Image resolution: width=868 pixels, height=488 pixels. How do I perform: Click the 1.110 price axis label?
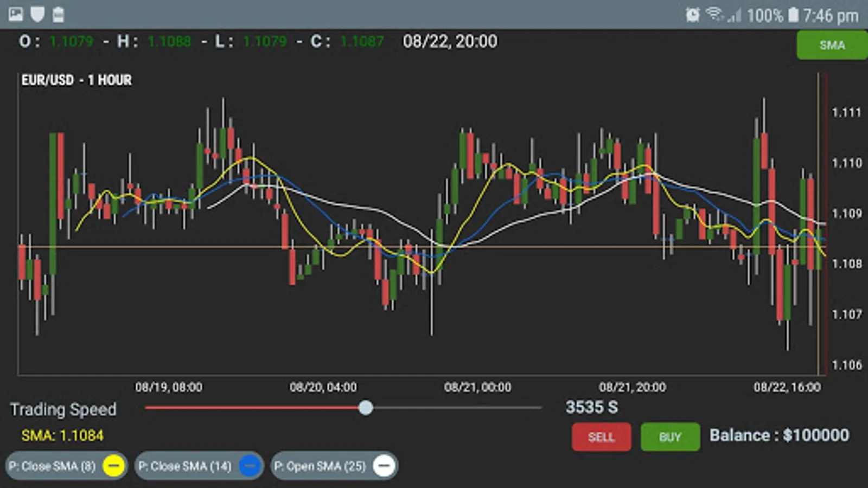point(847,163)
